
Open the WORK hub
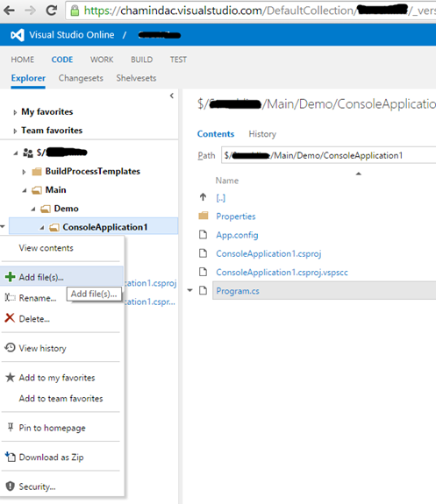tap(102, 60)
